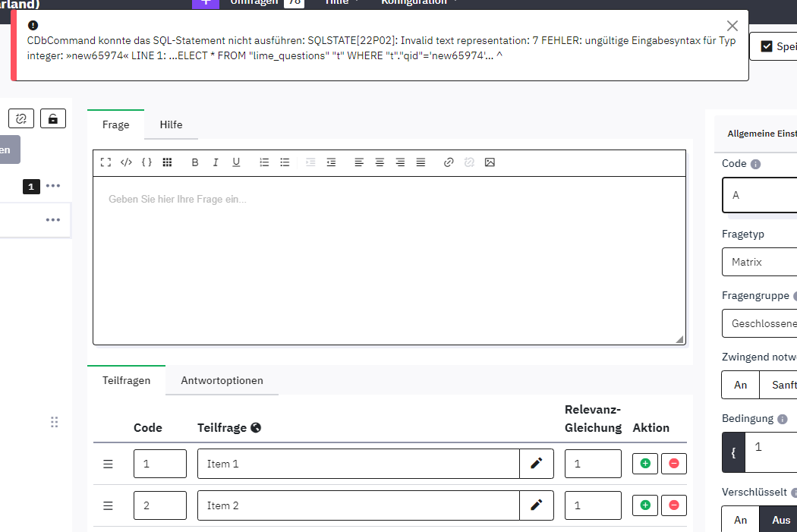The height and width of the screenshot is (532, 797).
Task: Insert an image into the question
Action: pyautogui.click(x=490, y=162)
